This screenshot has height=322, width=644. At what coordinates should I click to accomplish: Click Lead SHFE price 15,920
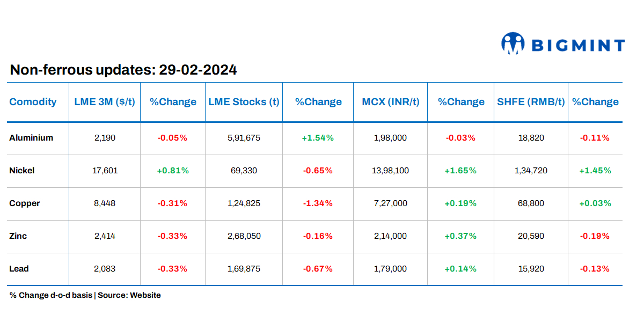531,269
